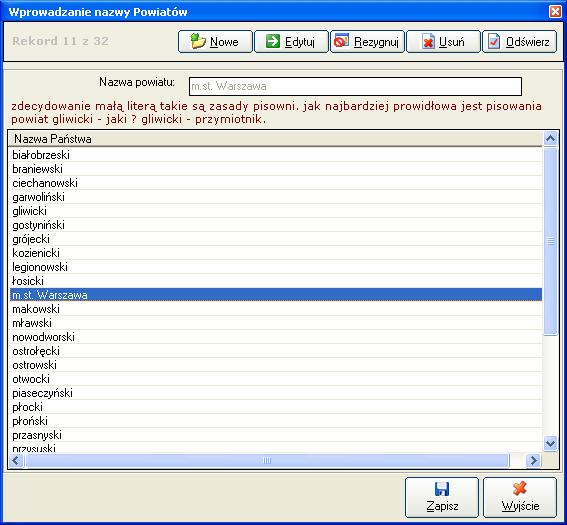The height and width of the screenshot is (525, 567).
Task: Click the horizontal scrollbar right arrow
Action: click(534, 461)
